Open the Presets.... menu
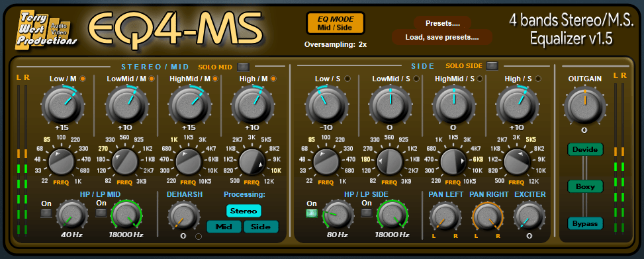 pos(442,23)
